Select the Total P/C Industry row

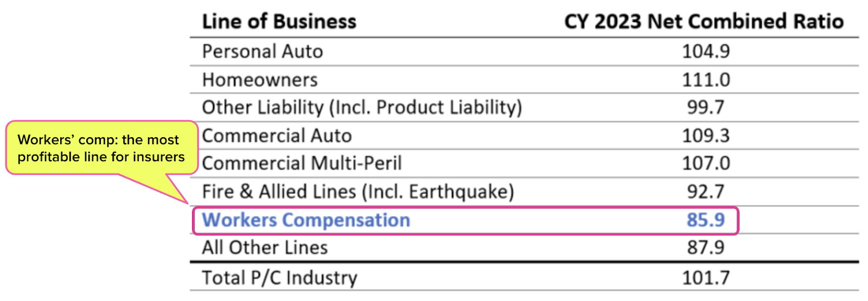pos(524,277)
